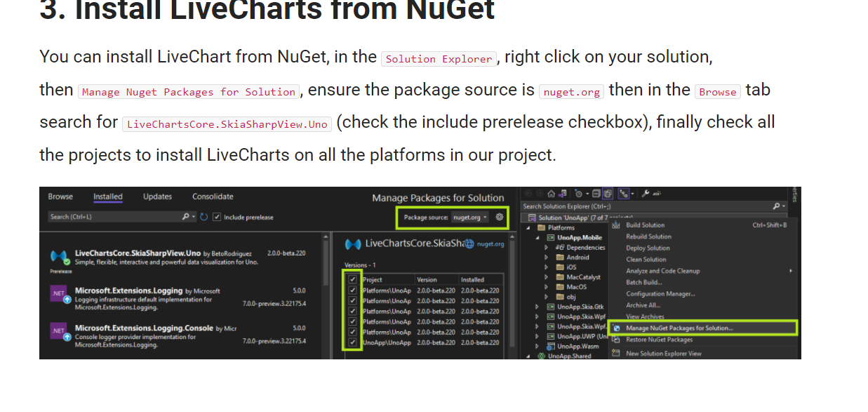Uncheck the UnoApp\UnoApp project checkbox

pos(352,343)
